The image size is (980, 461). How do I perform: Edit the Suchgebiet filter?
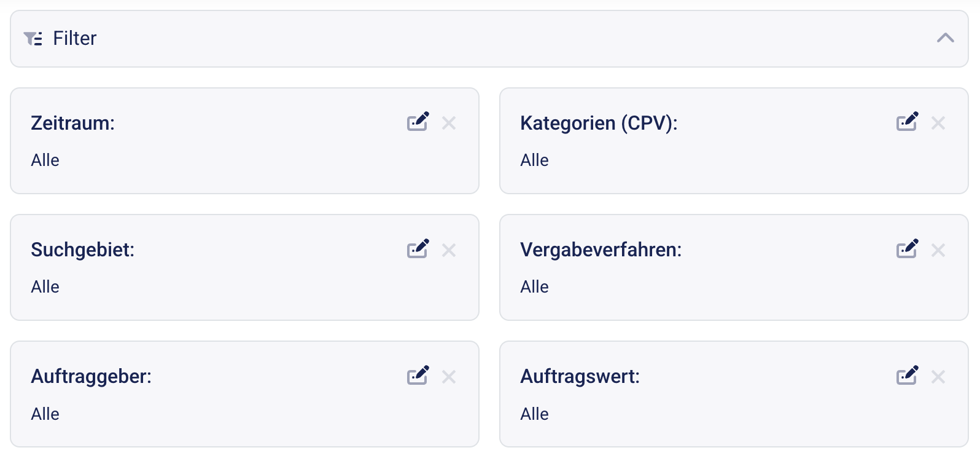418,249
